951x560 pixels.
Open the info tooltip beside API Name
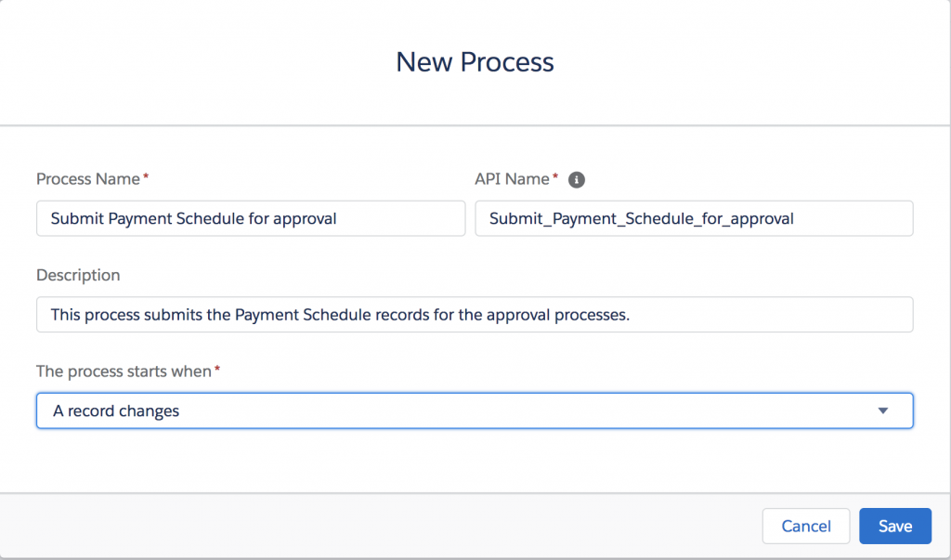(x=576, y=179)
